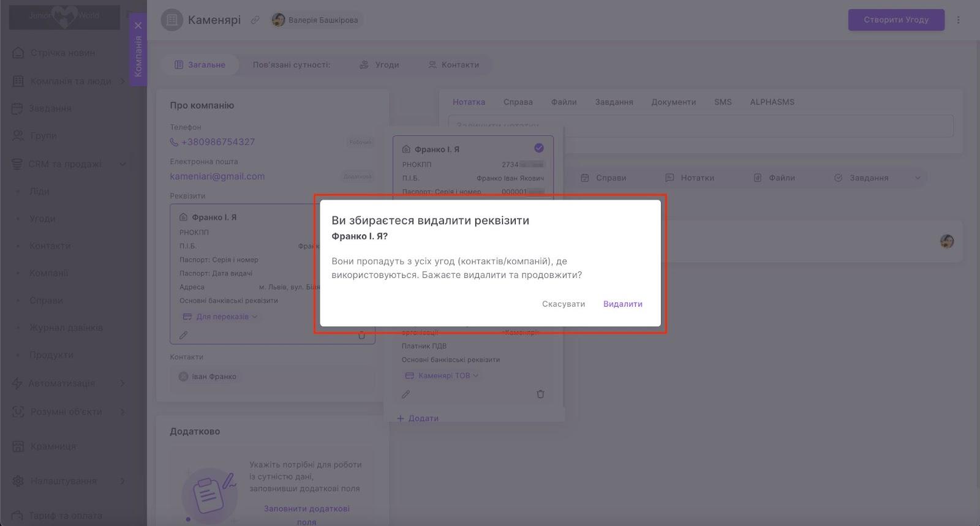Expand the Автоматизація chevron
This screenshot has width=980, height=526.
pyautogui.click(x=123, y=383)
